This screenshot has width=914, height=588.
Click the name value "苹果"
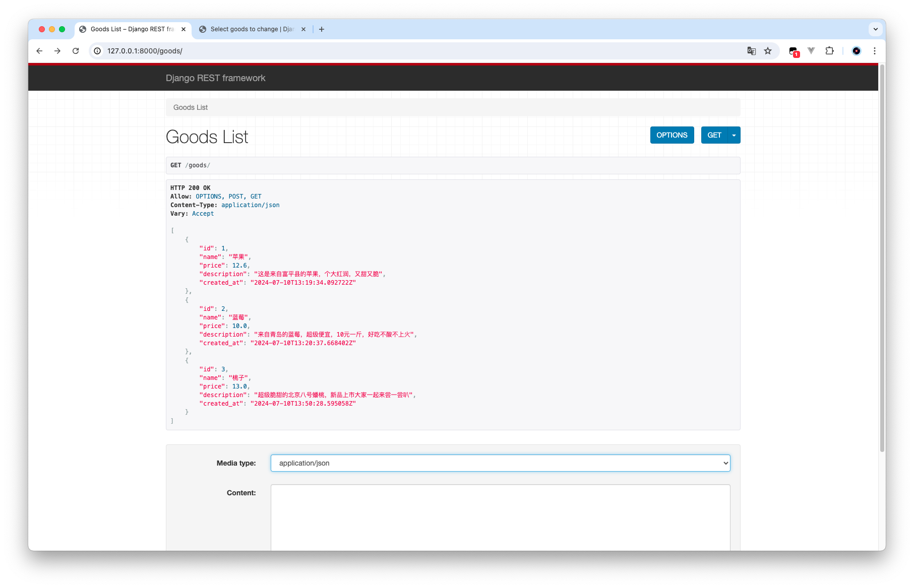point(238,257)
